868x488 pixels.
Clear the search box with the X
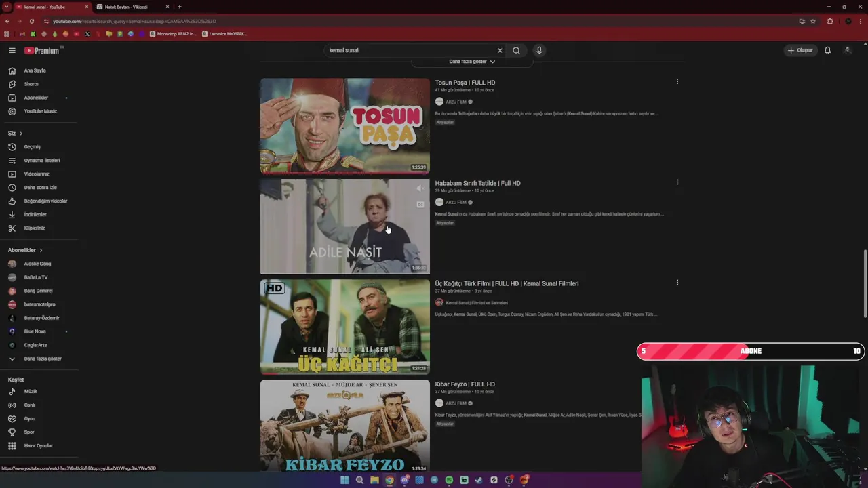500,50
